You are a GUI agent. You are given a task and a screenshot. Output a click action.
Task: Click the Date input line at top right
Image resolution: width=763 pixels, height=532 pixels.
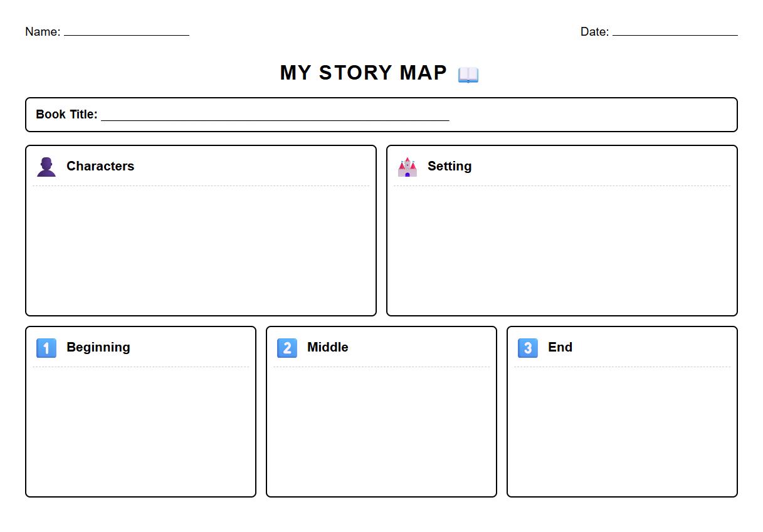676,34
